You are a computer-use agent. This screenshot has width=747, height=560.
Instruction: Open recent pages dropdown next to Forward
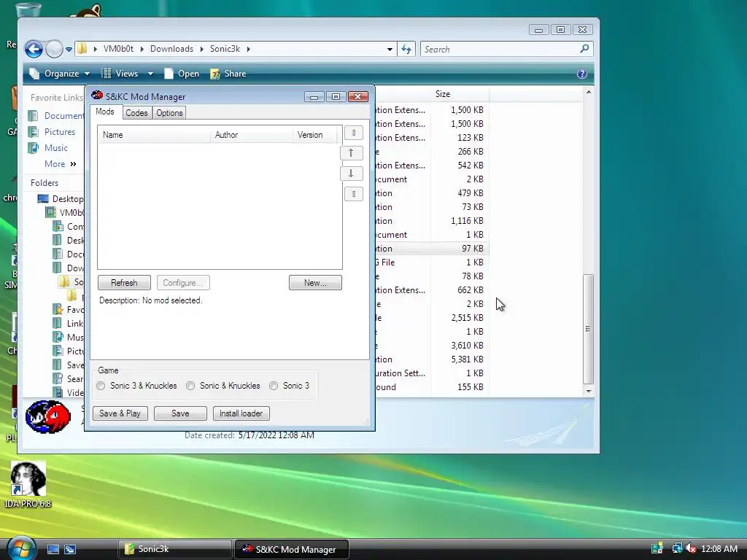point(69,50)
